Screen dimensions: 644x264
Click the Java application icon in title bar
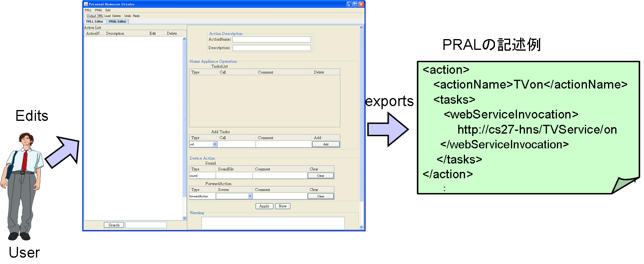tap(86, 4)
